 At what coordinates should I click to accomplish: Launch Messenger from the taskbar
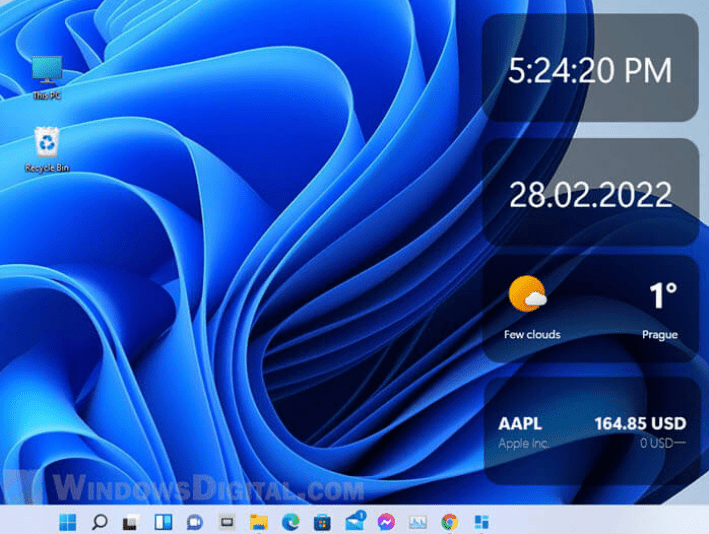coord(386,521)
